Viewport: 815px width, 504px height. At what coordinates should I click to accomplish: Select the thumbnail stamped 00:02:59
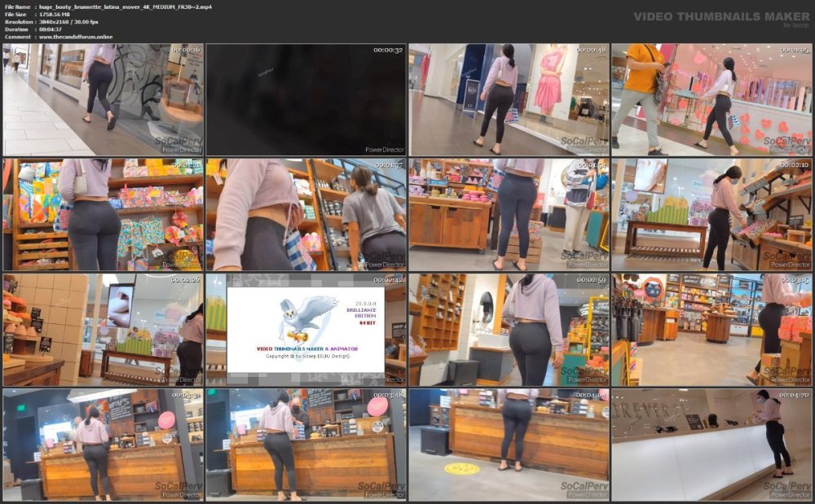coord(509,330)
